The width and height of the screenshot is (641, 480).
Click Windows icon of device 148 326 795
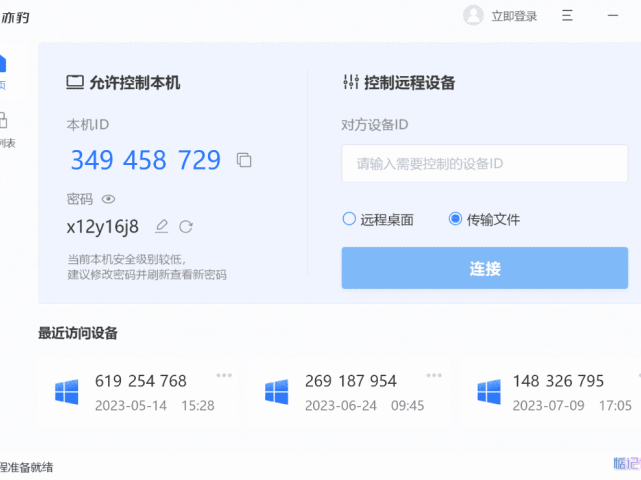tap(489, 392)
